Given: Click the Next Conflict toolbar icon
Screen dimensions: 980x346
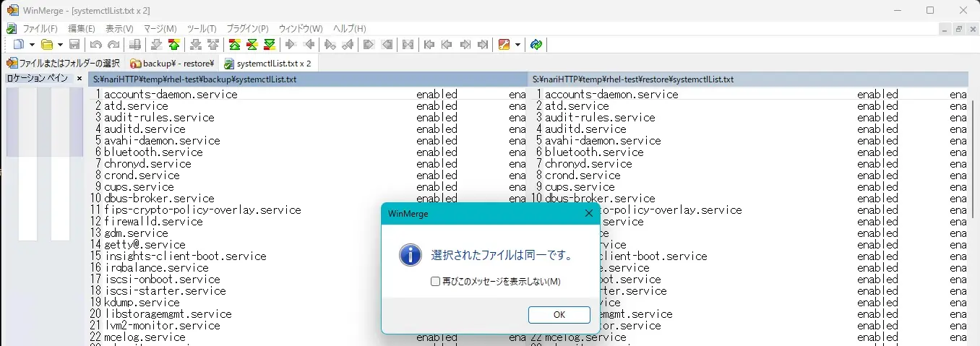Looking at the screenshot, I should 195,45.
